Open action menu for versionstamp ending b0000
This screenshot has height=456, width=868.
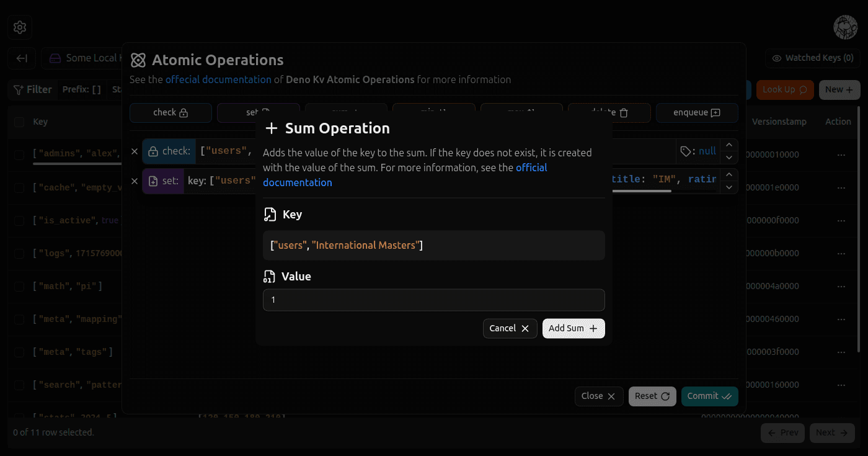tap(841, 253)
